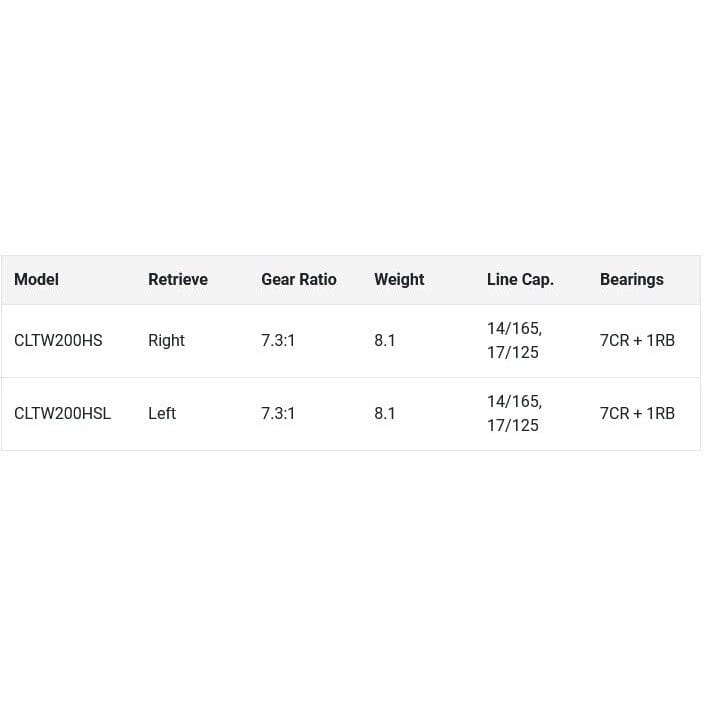Click the Bearings column header
This screenshot has height=705, width=705.
(631, 280)
